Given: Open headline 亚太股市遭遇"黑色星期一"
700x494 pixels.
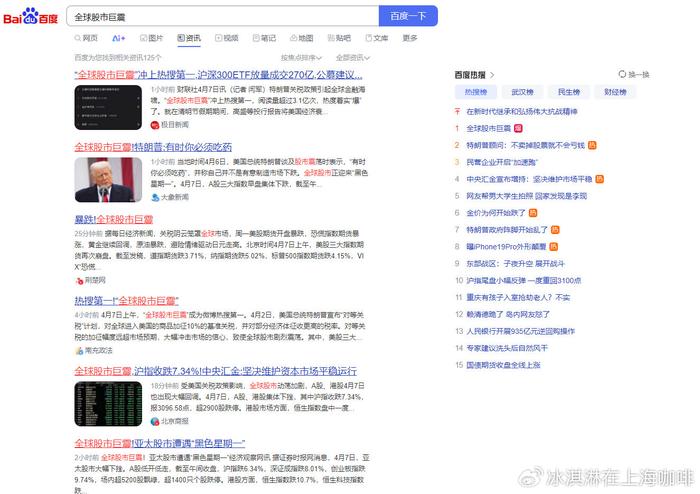Looking at the screenshot, I should (x=159, y=443).
